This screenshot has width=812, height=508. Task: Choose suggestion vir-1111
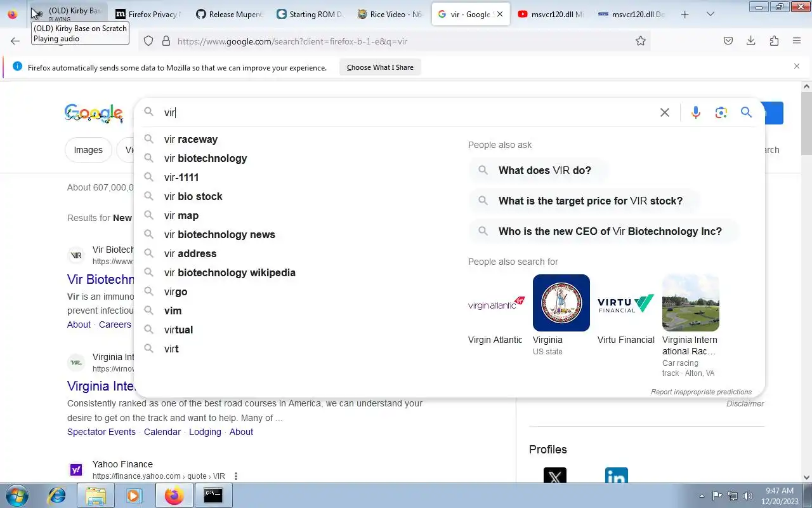181,177
